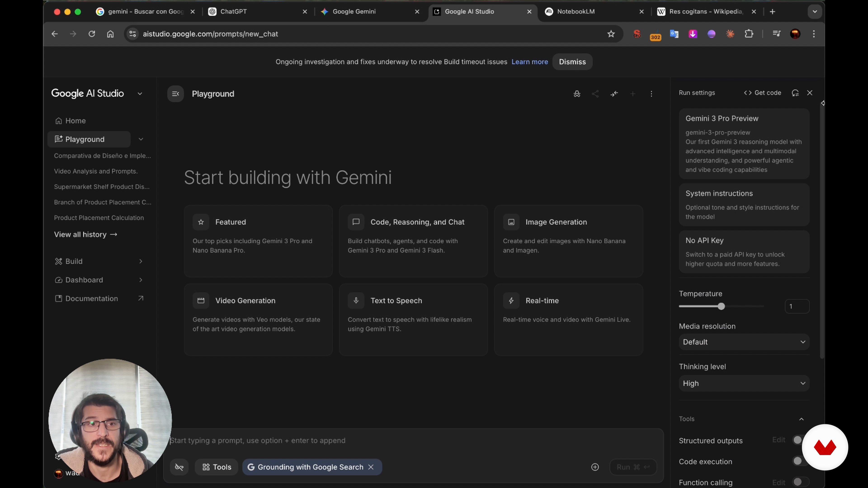
Task: Open Media resolution Default dropdown
Action: tap(744, 342)
